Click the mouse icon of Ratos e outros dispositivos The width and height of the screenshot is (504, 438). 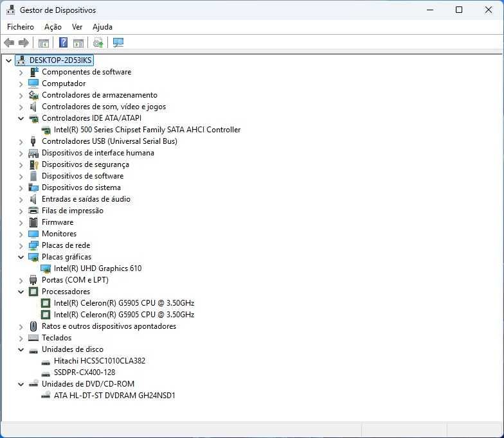pyautogui.click(x=33, y=326)
